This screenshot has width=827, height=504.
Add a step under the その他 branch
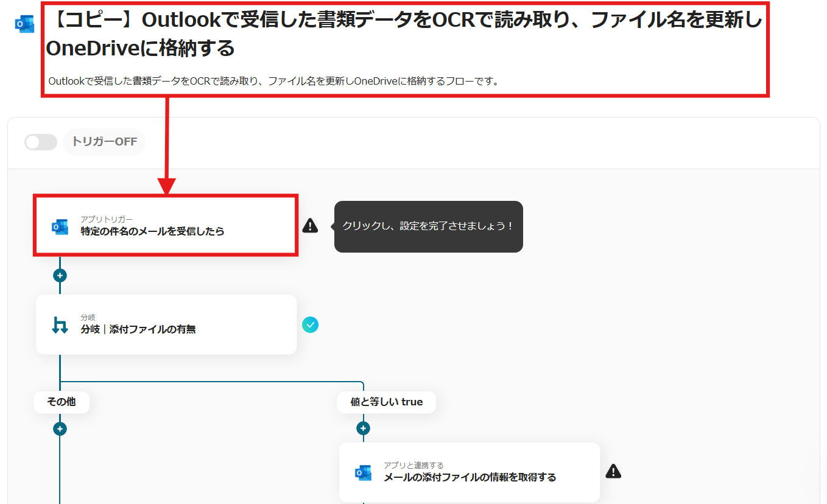pos(60,429)
